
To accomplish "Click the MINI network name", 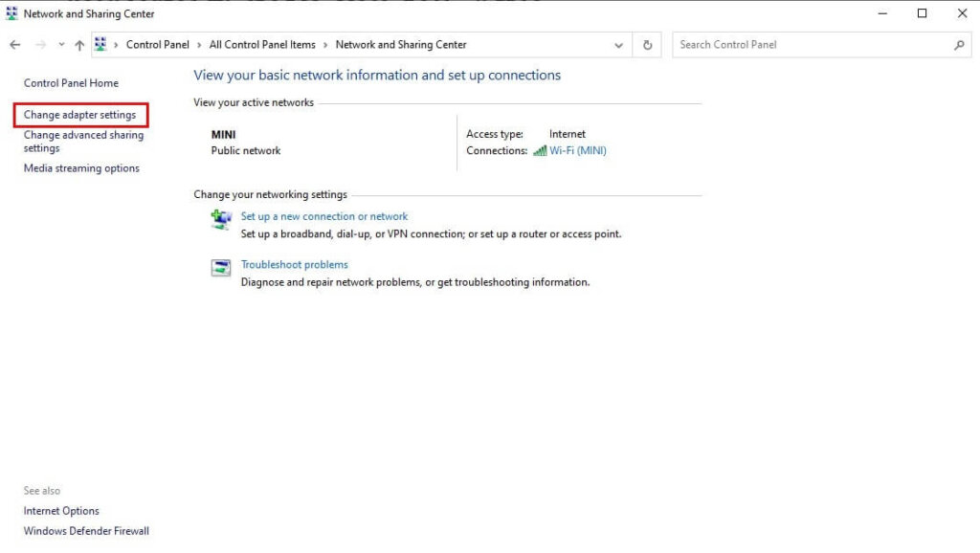I will 223,134.
